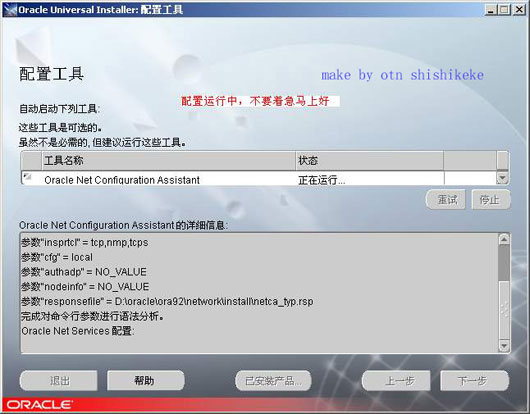530x414 pixels.
Task: Click the 重试 (Retry) button
Action: pyautogui.click(x=446, y=199)
